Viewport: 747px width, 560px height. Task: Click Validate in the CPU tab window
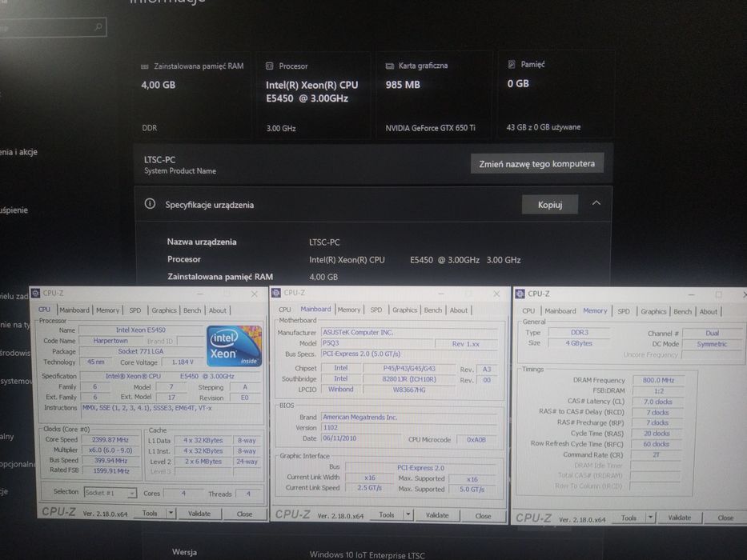(x=199, y=514)
